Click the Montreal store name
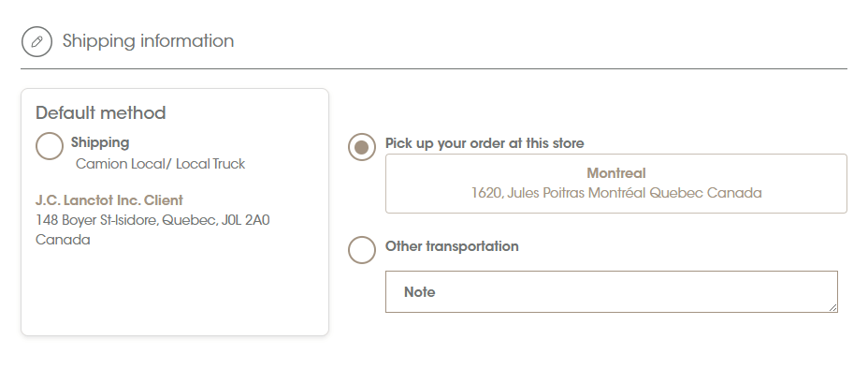Screen dimensions: 868x369 tap(616, 173)
